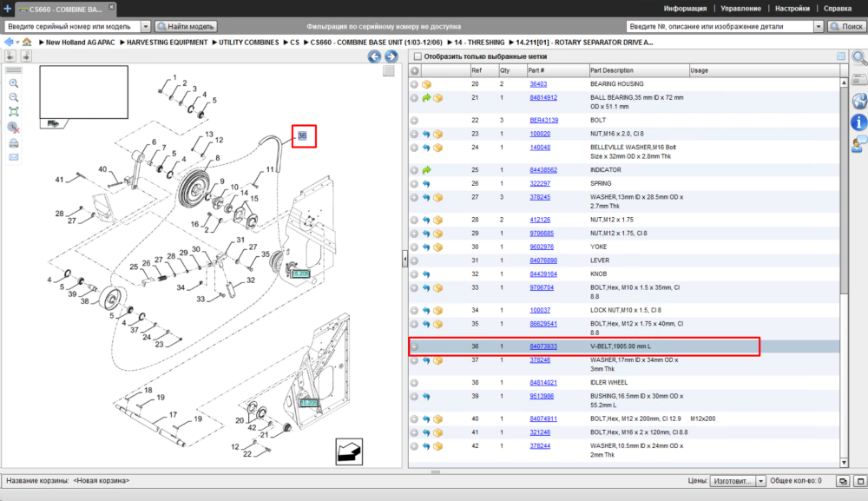Viewport: 868px width, 501px height.
Task: Open the news icon in the right sidebar
Action: click(858, 79)
